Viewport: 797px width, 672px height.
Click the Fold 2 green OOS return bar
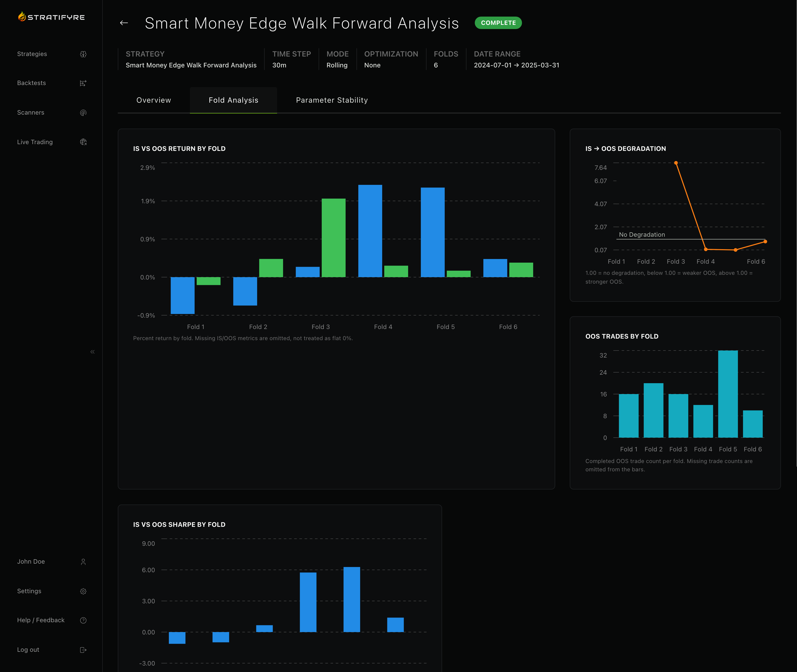[271, 268]
